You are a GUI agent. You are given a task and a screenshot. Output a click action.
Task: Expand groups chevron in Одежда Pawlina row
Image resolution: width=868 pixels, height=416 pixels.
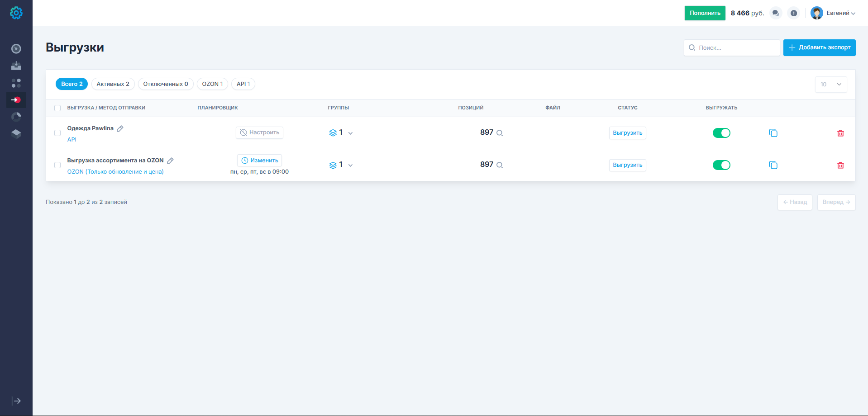pos(350,133)
